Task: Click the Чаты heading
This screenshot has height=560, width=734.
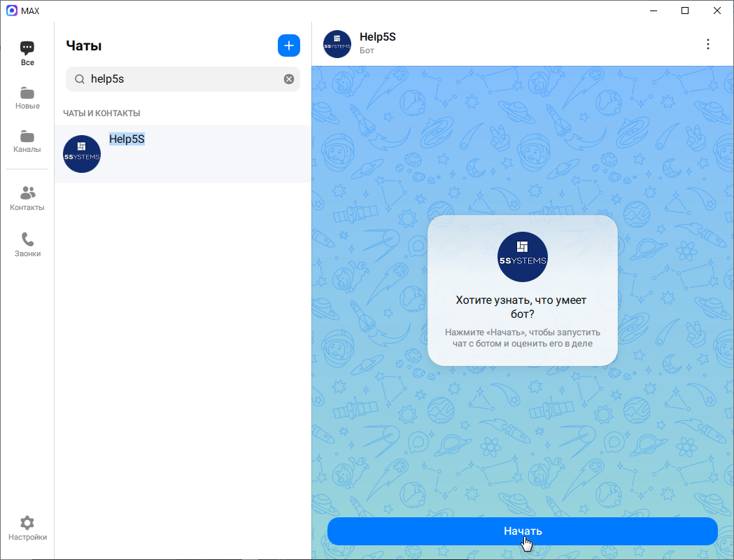Action: 84,46
